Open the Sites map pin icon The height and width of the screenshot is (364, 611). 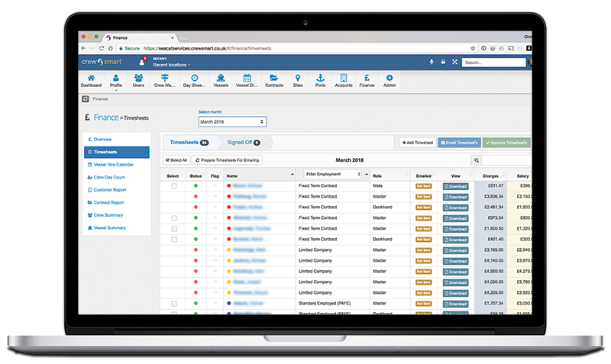(x=297, y=80)
